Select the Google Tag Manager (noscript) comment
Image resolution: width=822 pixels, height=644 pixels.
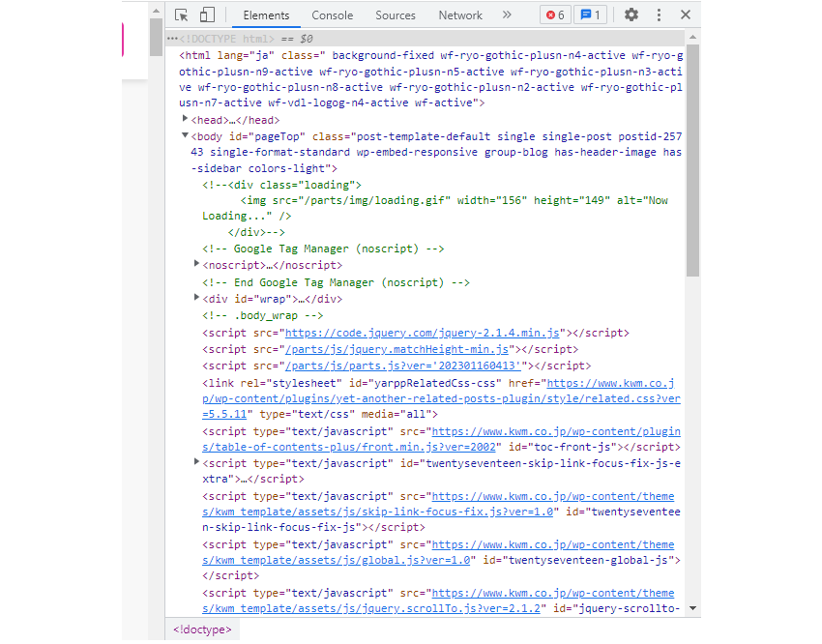[x=323, y=249]
